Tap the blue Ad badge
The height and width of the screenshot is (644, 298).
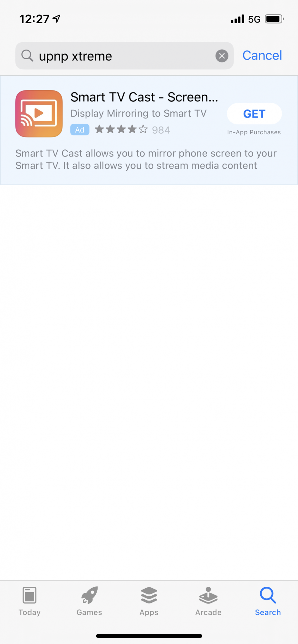tap(80, 130)
